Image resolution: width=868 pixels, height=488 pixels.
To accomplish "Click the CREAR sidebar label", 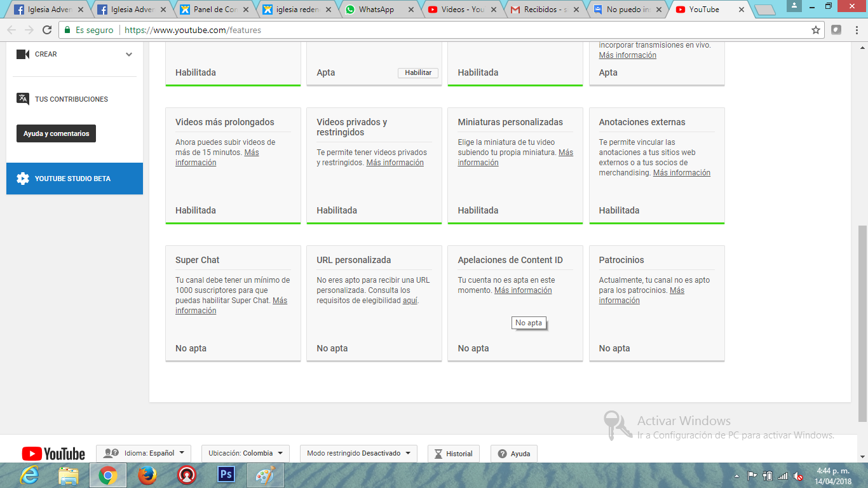I will (46, 55).
